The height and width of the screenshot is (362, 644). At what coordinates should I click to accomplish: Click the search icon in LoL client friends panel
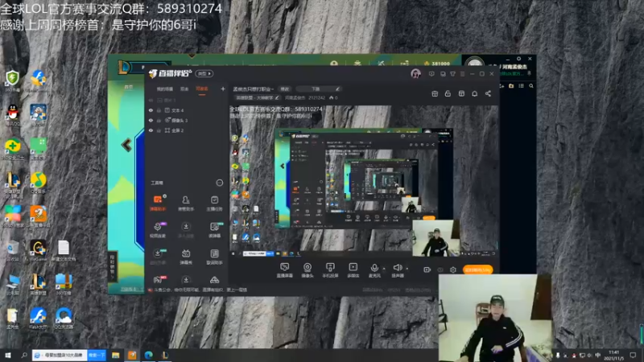tap(531, 86)
